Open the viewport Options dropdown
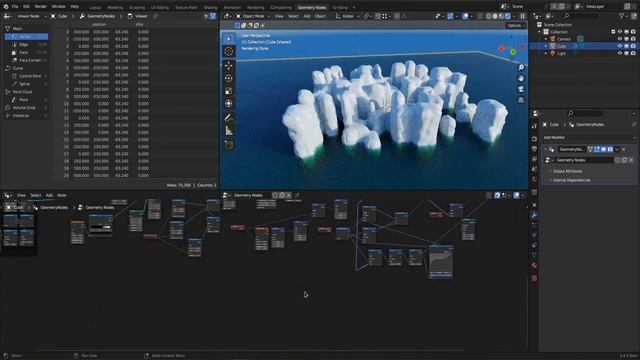Image resolution: width=640 pixels, height=360 pixels. tap(516, 25)
